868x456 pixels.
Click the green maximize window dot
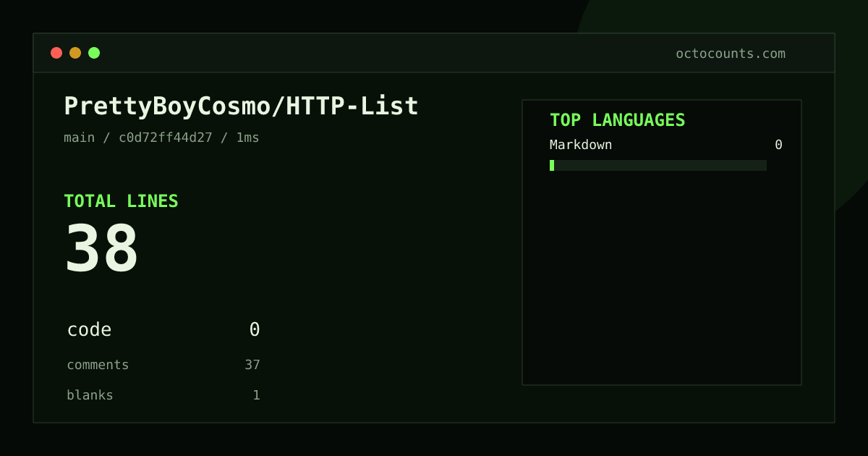pos(94,53)
